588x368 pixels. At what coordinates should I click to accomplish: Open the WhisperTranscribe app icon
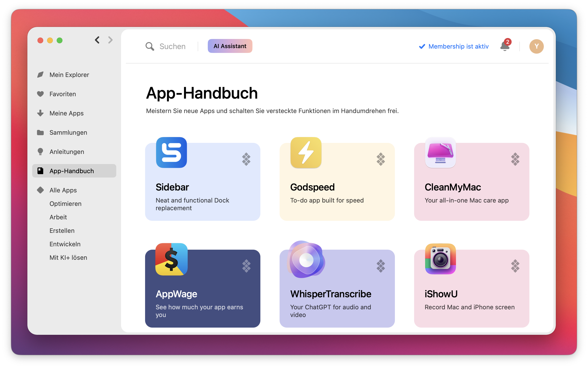point(306,260)
